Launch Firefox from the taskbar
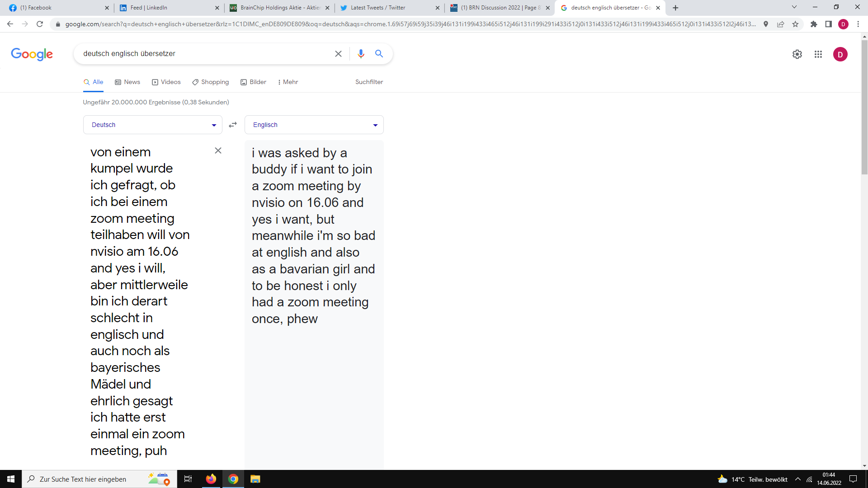This screenshot has height=488, width=868. pyautogui.click(x=211, y=479)
